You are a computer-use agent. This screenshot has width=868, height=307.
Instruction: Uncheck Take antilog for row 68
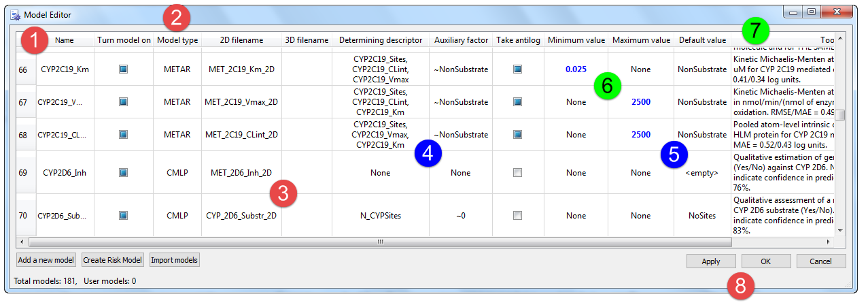point(517,135)
